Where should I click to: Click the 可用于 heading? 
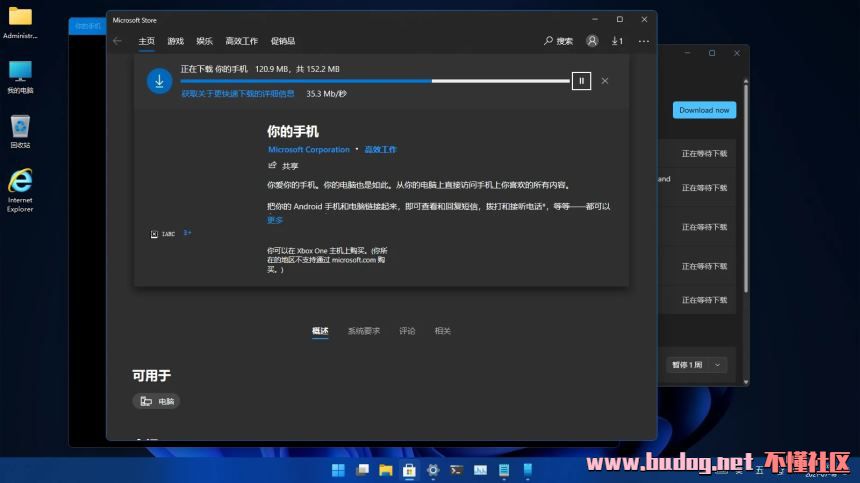[x=151, y=376]
